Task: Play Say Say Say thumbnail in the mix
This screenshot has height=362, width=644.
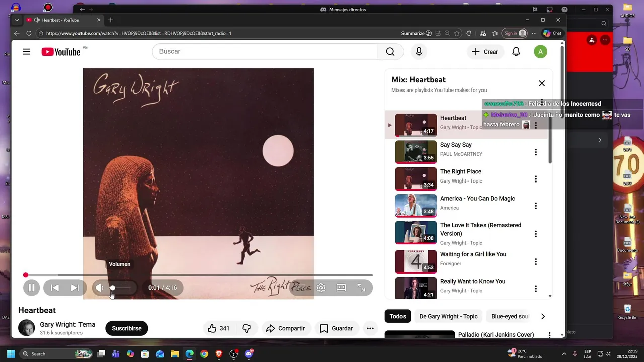Action: [x=416, y=152]
